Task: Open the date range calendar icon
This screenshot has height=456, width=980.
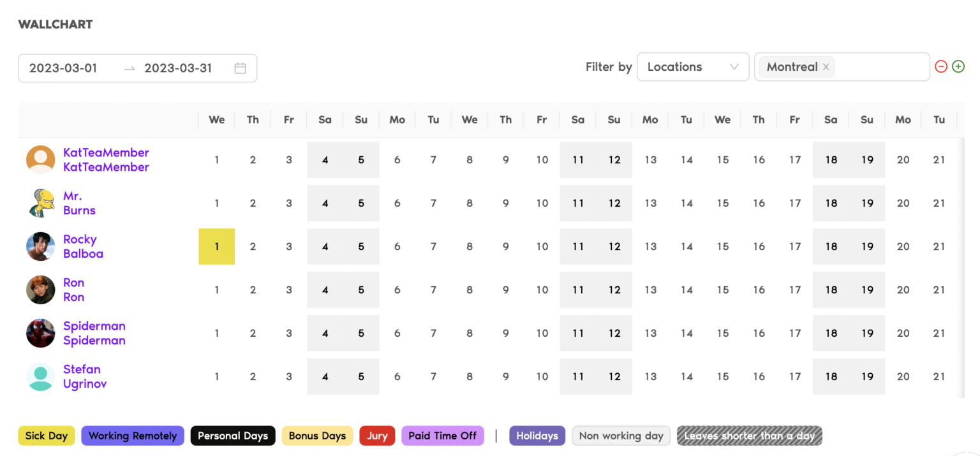Action: point(240,68)
